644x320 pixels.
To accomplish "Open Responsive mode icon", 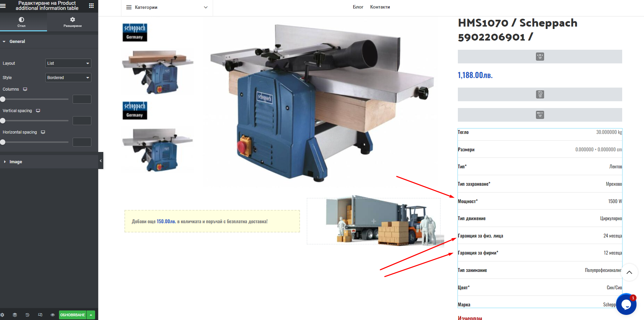I will tap(40, 315).
